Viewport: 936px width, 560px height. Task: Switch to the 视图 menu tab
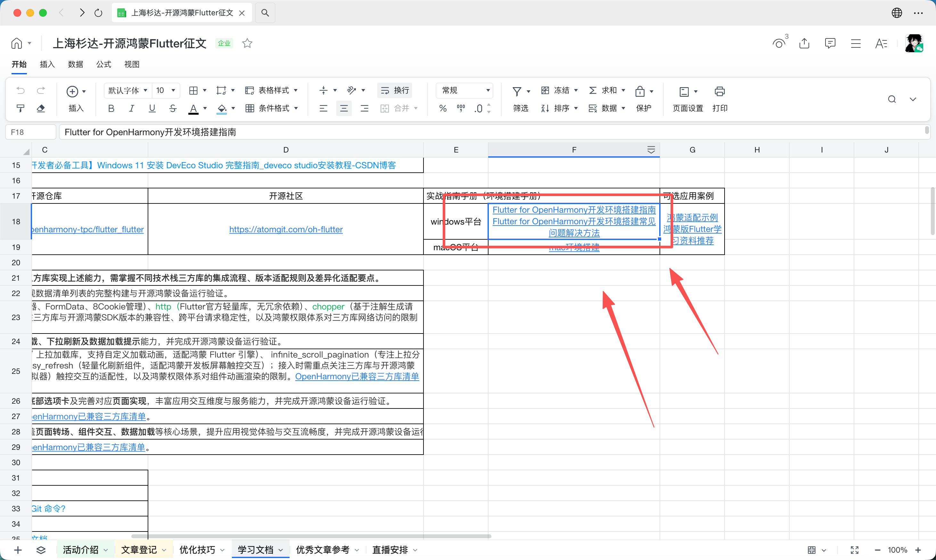(x=132, y=64)
